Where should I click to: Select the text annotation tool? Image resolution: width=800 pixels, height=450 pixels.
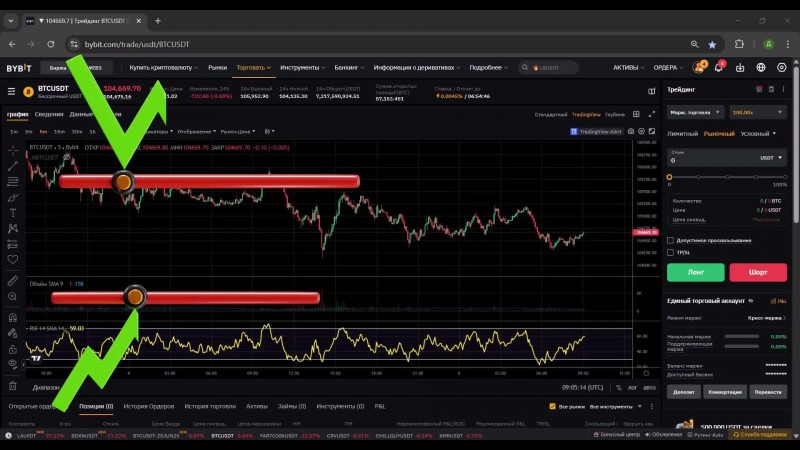13,213
